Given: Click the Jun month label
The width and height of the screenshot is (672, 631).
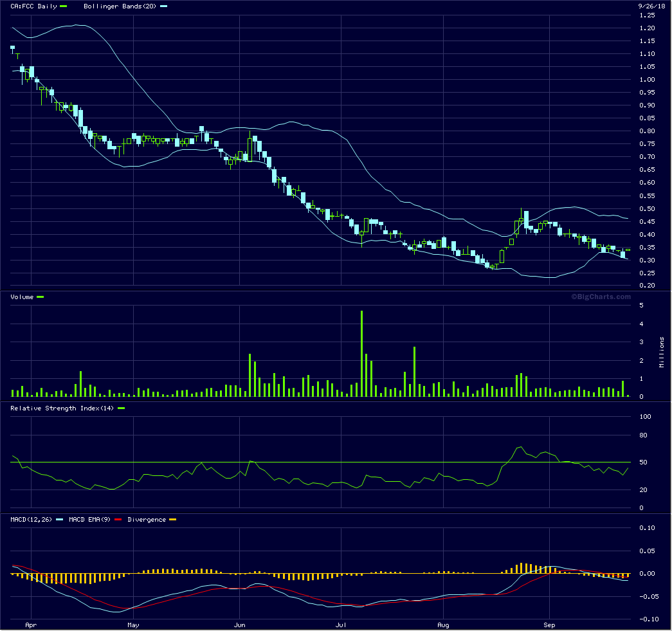Looking at the screenshot, I should point(240,625).
